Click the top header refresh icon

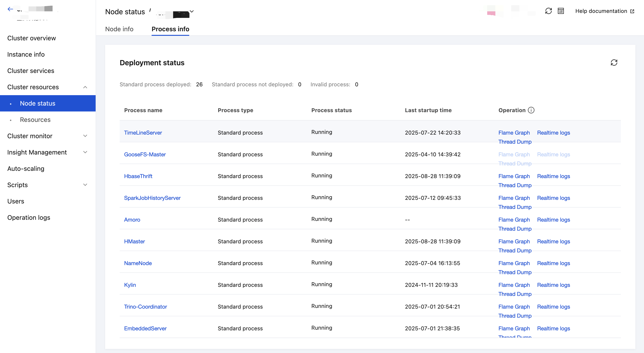tap(548, 11)
